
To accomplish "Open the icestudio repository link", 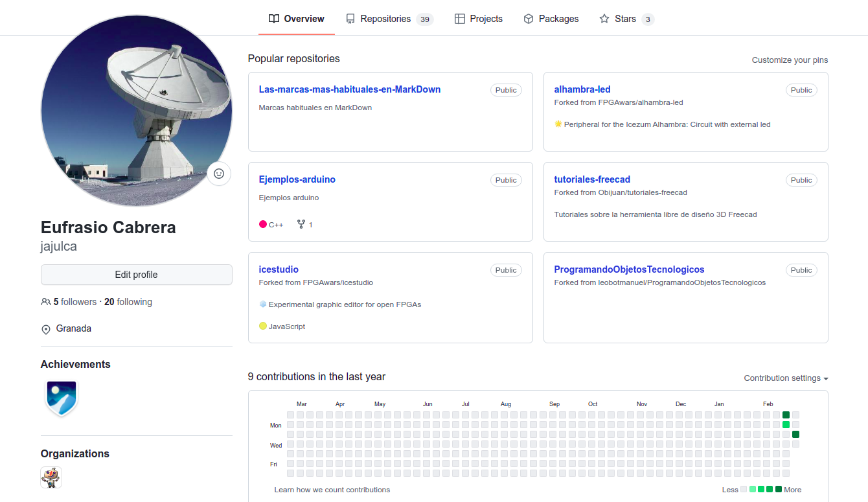I will point(279,269).
